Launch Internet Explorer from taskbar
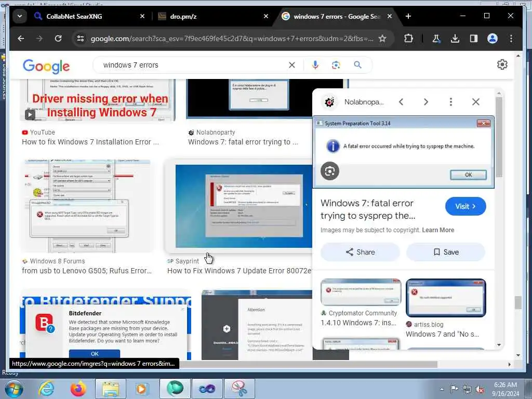This screenshot has height=399, width=532. click(46, 389)
